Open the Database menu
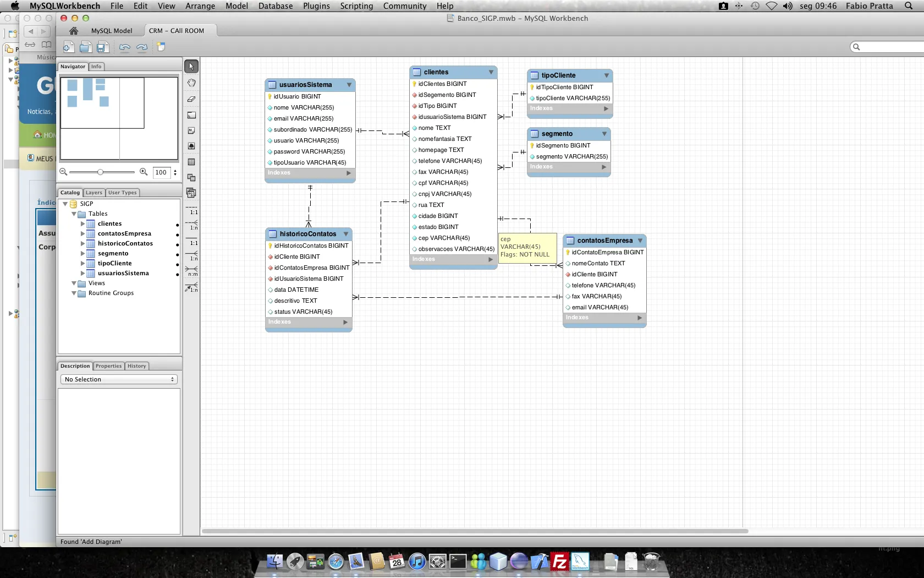The width and height of the screenshot is (924, 578). (x=275, y=6)
